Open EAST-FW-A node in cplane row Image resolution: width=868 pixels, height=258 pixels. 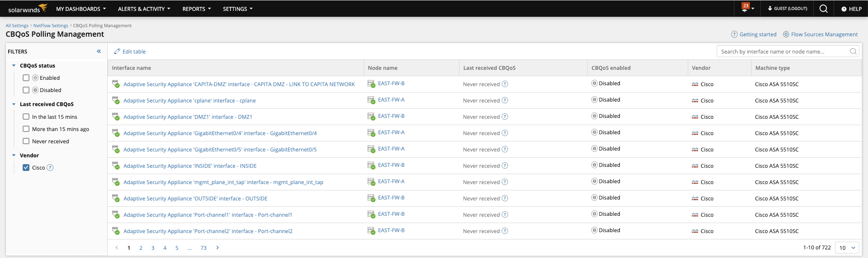391,100
